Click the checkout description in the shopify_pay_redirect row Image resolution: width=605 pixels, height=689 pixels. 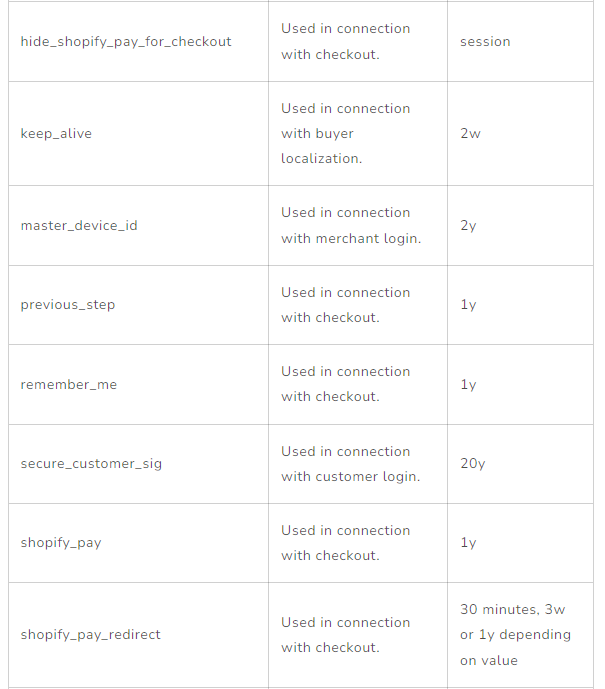(x=346, y=635)
